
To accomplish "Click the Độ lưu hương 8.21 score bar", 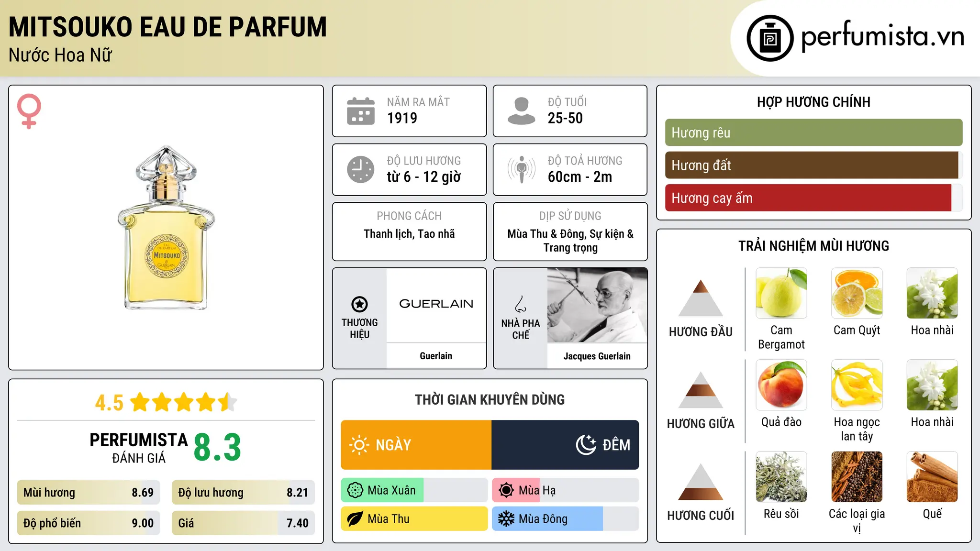I will coord(243,493).
